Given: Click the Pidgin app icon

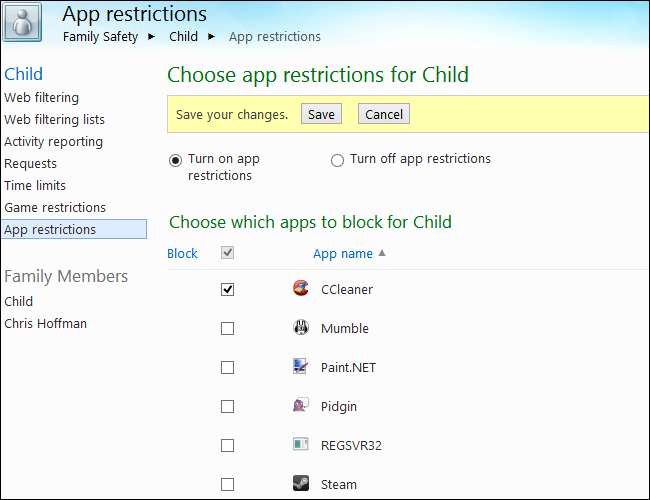Looking at the screenshot, I should [300, 406].
